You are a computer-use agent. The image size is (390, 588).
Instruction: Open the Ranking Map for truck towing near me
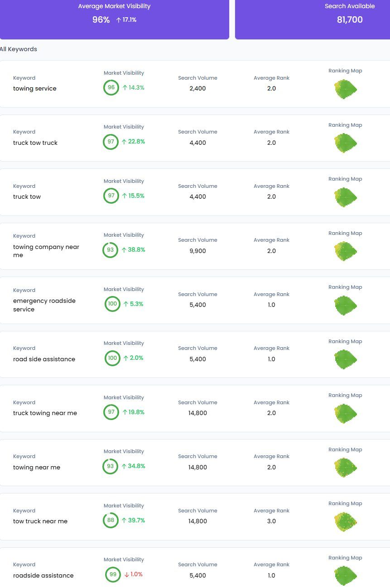pyautogui.click(x=346, y=413)
